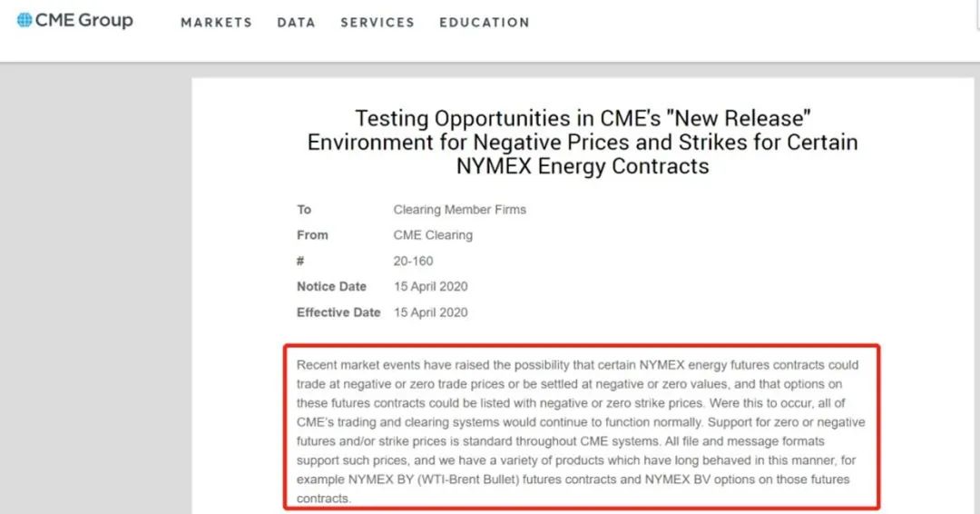The width and height of the screenshot is (980, 514).
Task: Click the Effective Date value 15 April 2020
Action: coord(430,312)
